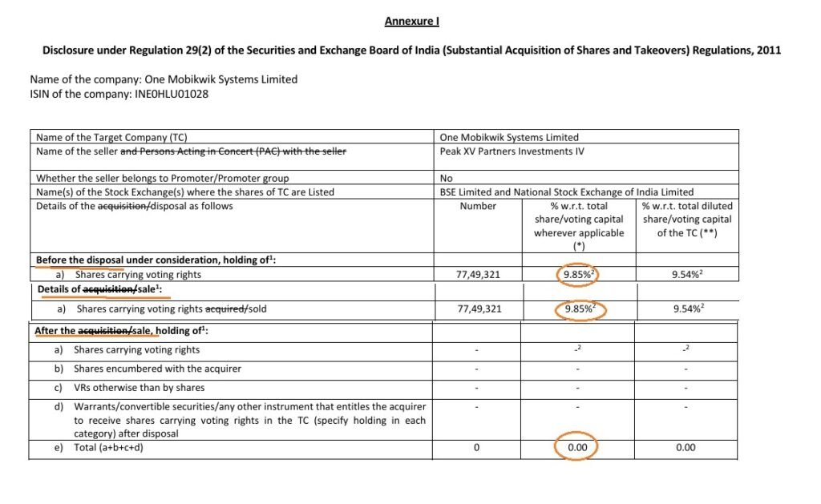Select "Shares carrying voting rights acquired/sold" label

tap(172, 308)
